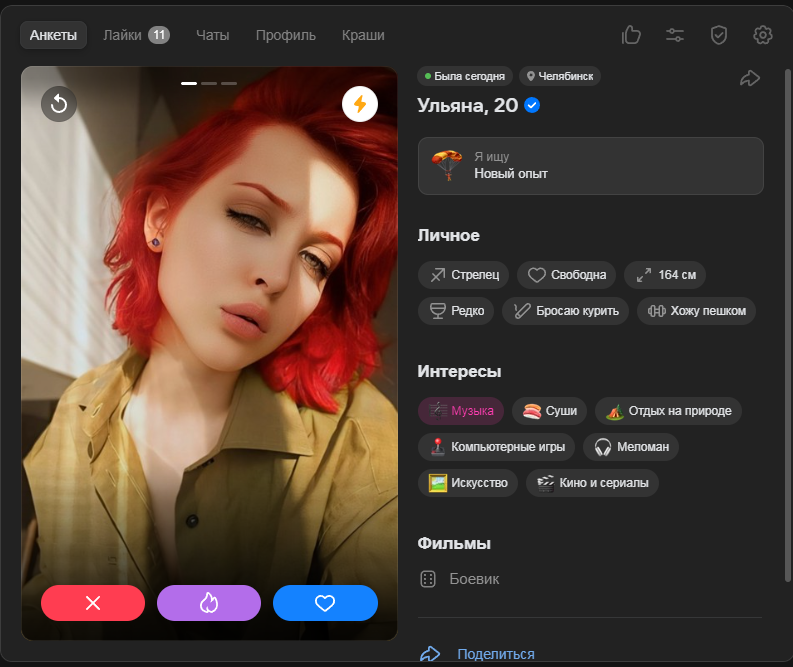The height and width of the screenshot is (667, 793).
Task: Click the Интересы section heading
Action: click(x=459, y=371)
